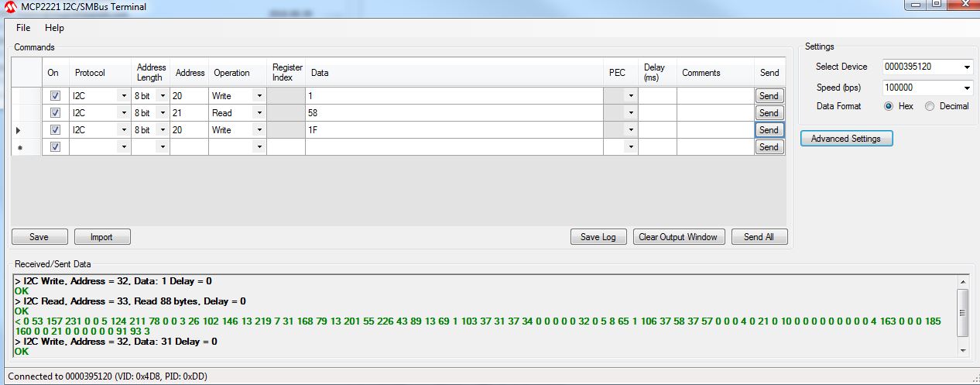Screen dimensions: 980x385
Task: Toggle On checkbox for Write data 1 row
Action: (x=55, y=96)
